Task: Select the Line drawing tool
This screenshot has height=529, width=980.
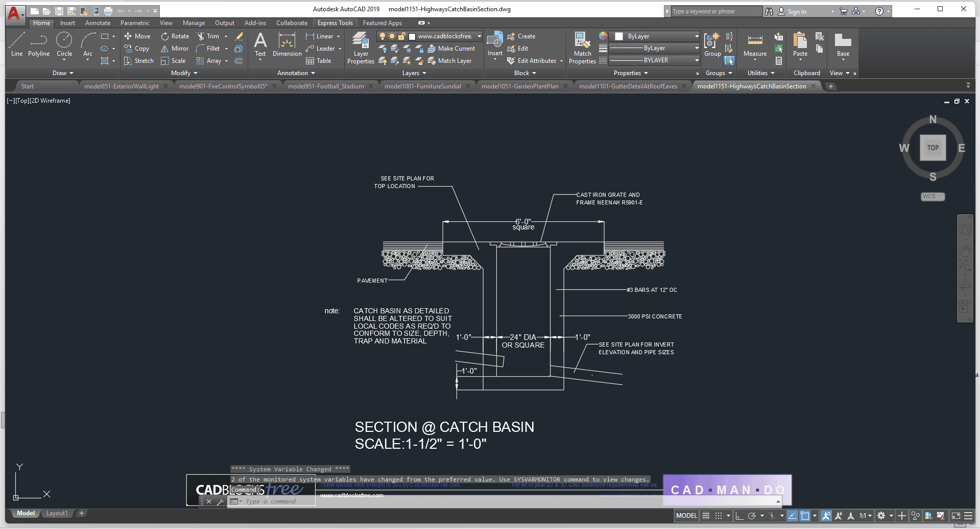Action: pyautogui.click(x=16, y=44)
